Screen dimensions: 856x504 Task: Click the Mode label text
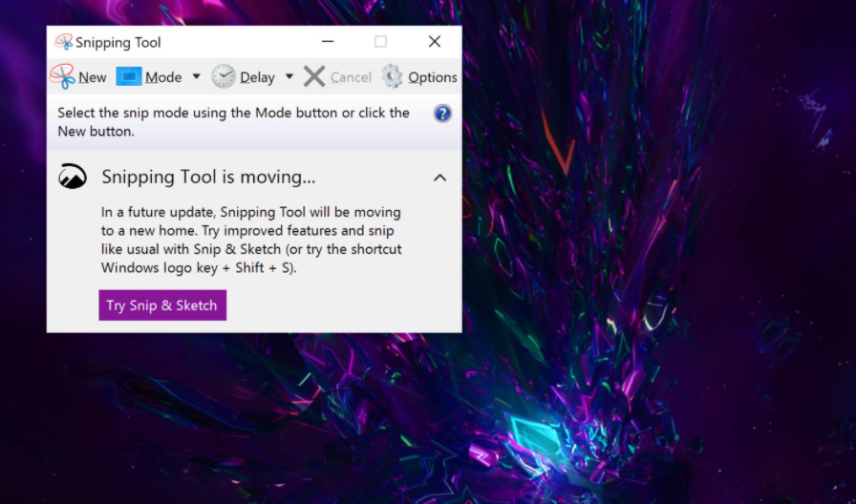[163, 78]
